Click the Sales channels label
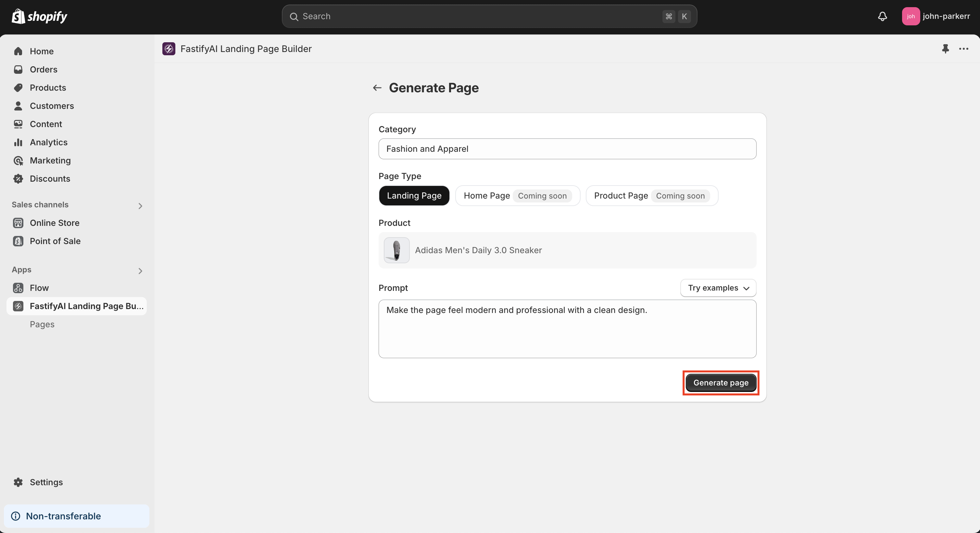This screenshot has height=533, width=980. click(40, 205)
